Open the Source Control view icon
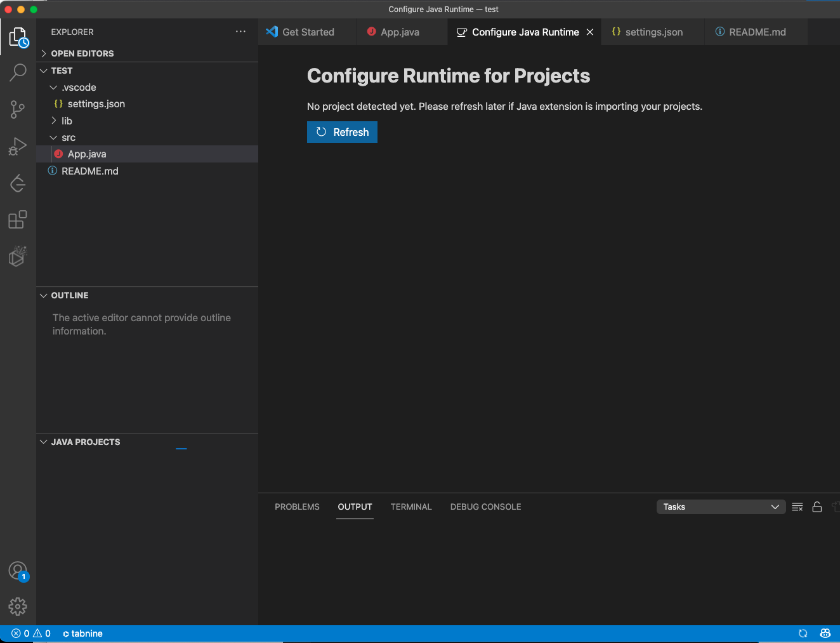Viewport: 840px width, 643px height. [18, 109]
